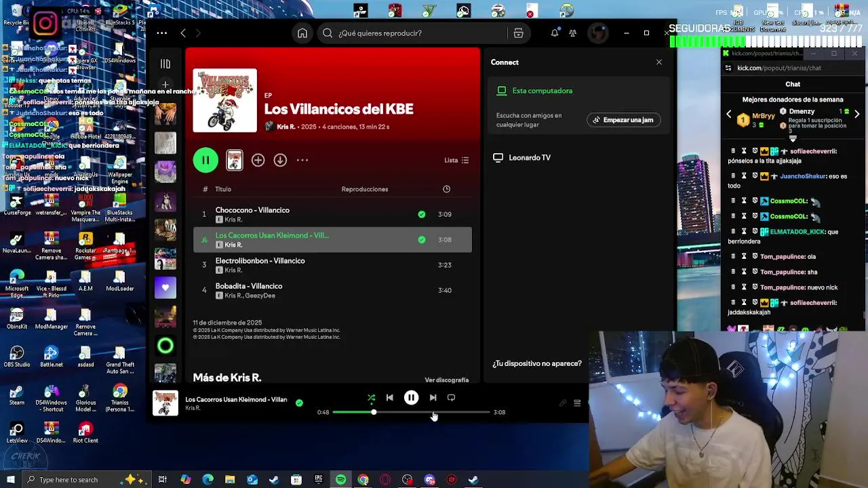The width and height of the screenshot is (868, 488).
Task: Open the liked songs heart playlist in sidebar
Action: pos(165,288)
